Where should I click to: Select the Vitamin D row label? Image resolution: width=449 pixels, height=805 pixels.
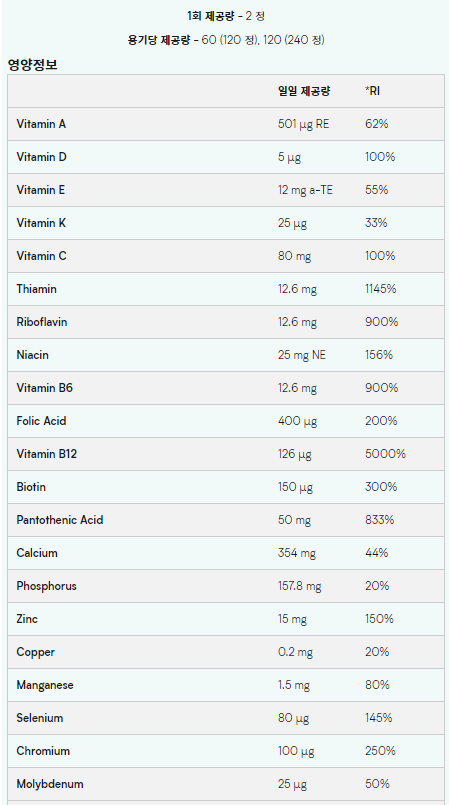41,157
